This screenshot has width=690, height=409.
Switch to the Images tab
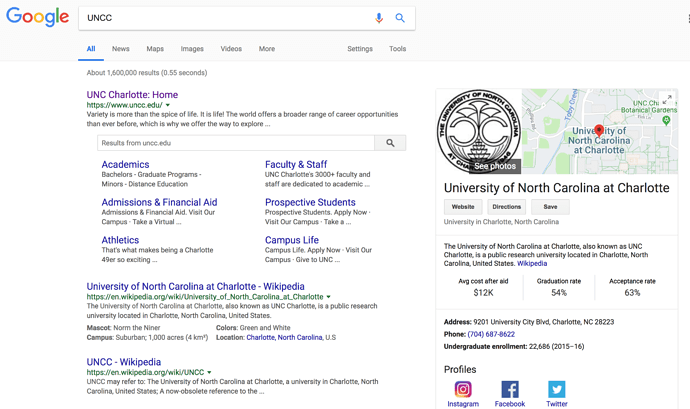pyautogui.click(x=192, y=49)
